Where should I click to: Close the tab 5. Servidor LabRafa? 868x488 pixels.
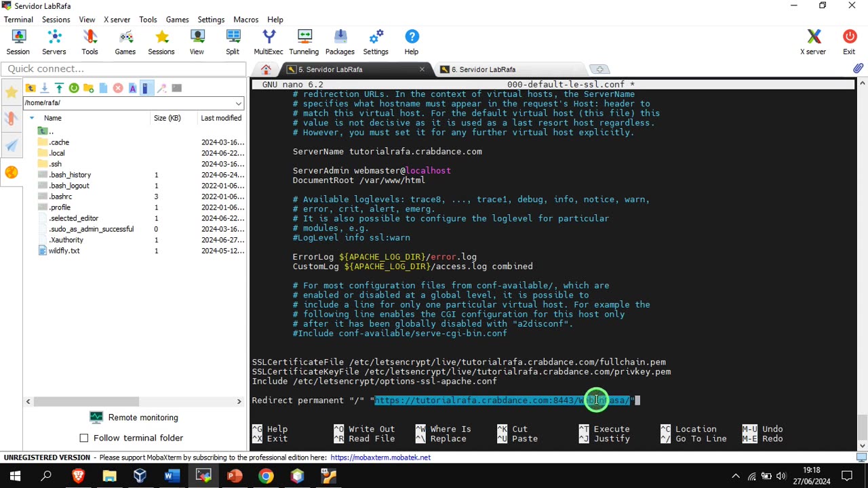[x=422, y=69]
